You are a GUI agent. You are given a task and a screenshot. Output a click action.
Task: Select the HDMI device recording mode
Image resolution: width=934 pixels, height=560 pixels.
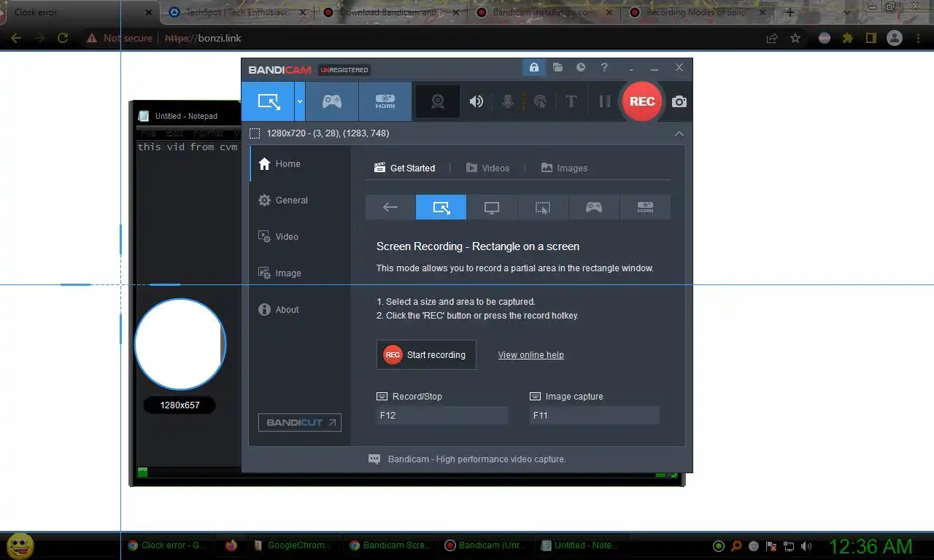385,101
